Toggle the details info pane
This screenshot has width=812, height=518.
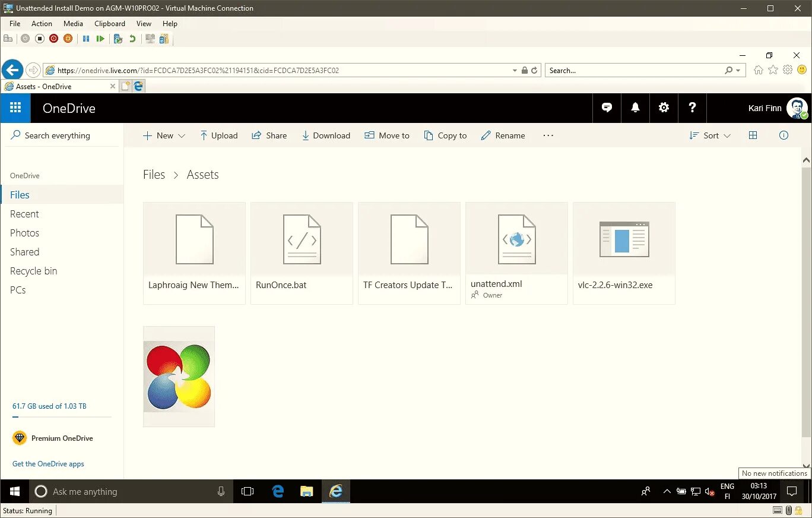click(784, 135)
